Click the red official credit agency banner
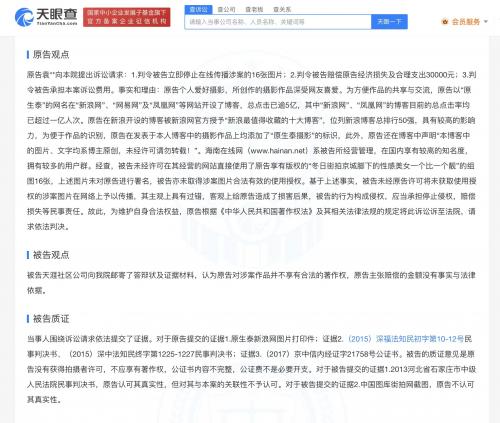The width and height of the screenshot is (500, 423). point(127,17)
